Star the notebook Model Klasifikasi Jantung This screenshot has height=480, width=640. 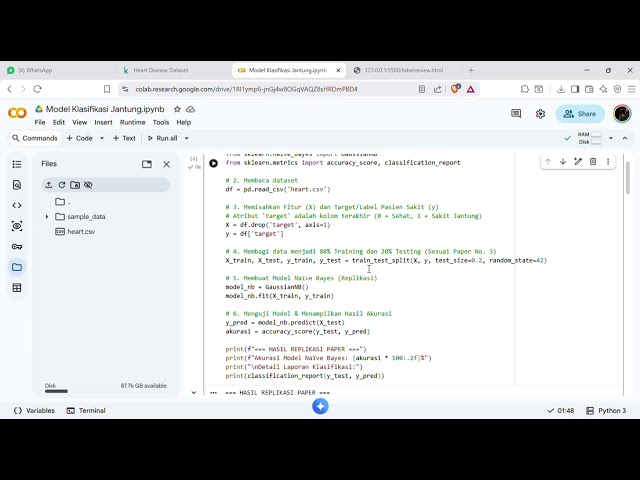click(x=177, y=109)
